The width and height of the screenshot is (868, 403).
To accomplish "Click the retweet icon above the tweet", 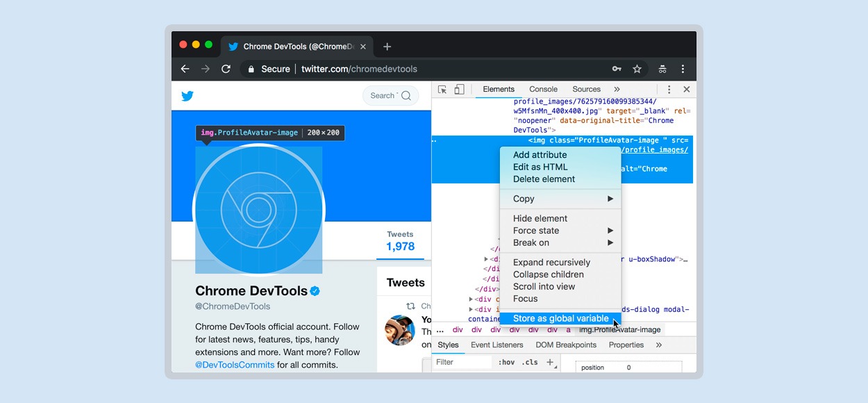I will click(x=411, y=306).
